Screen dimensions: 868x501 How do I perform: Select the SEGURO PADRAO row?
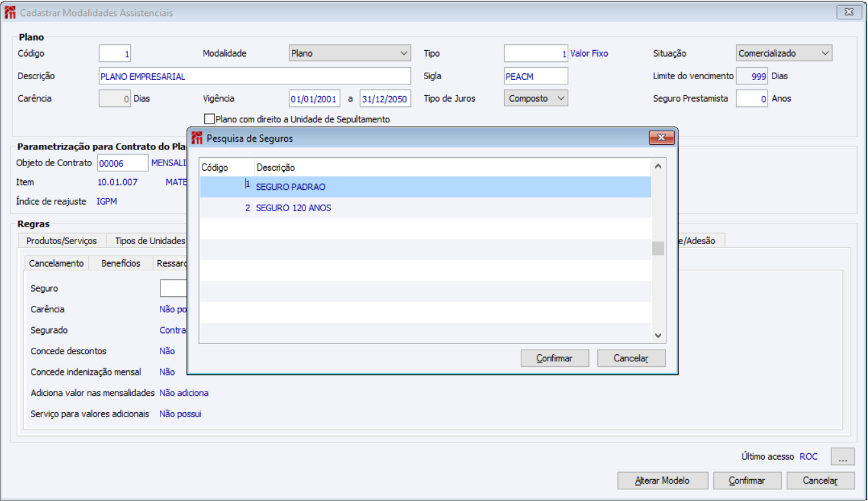pyautogui.click(x=425, y=187)
